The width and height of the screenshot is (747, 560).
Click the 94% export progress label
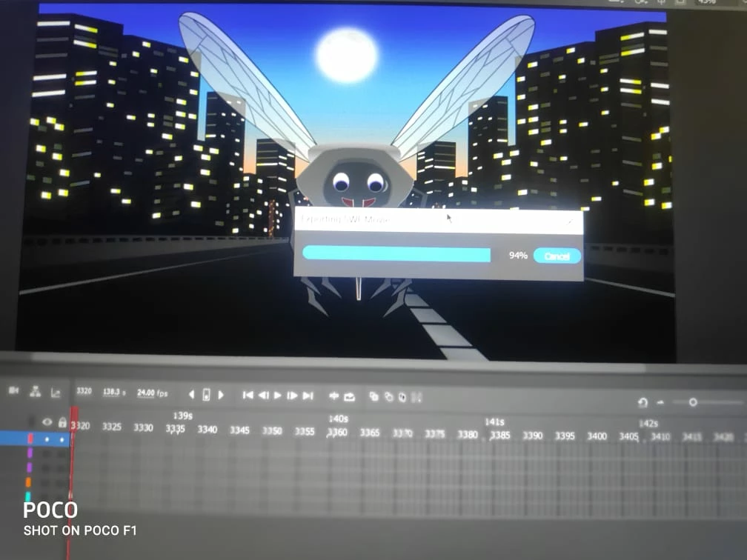coord(518,256)
